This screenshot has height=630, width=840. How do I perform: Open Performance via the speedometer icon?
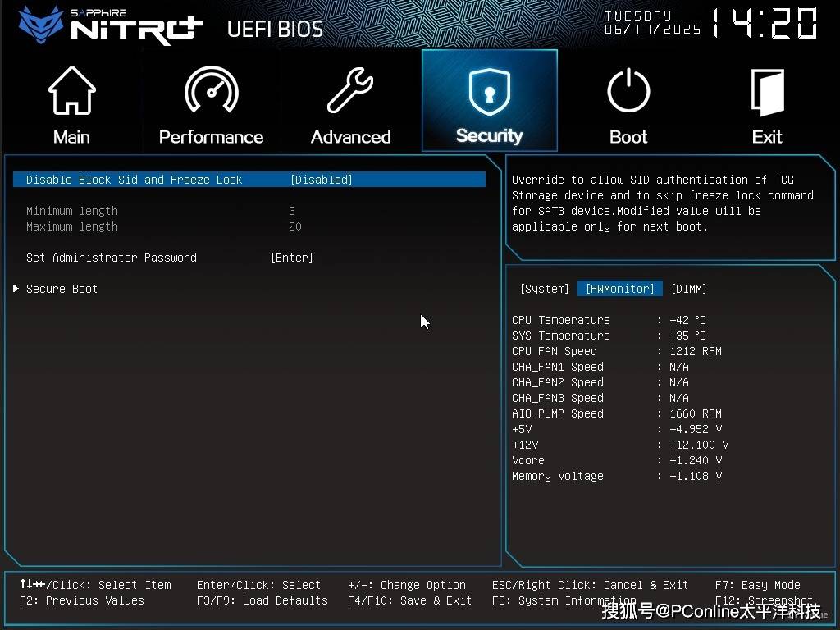211,91
